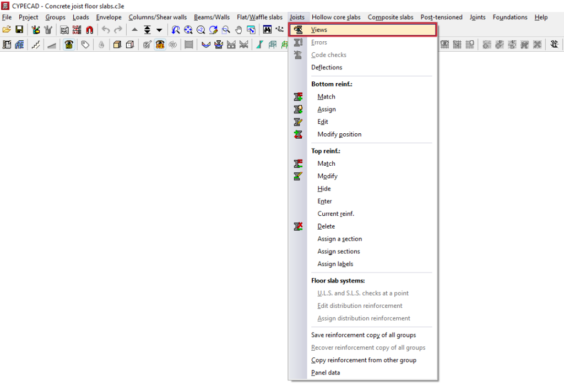
Task: Click the blue hammock-shaped deflection icon
Action: 206,45
